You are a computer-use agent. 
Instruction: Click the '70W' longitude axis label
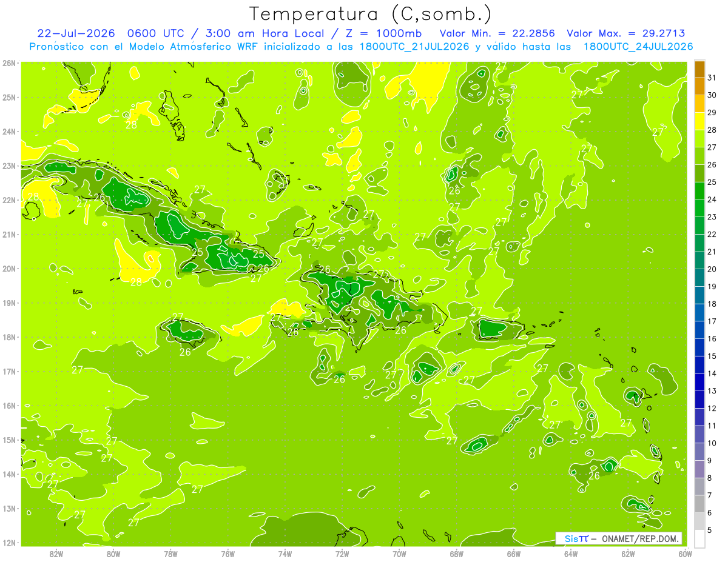point(399,554)
